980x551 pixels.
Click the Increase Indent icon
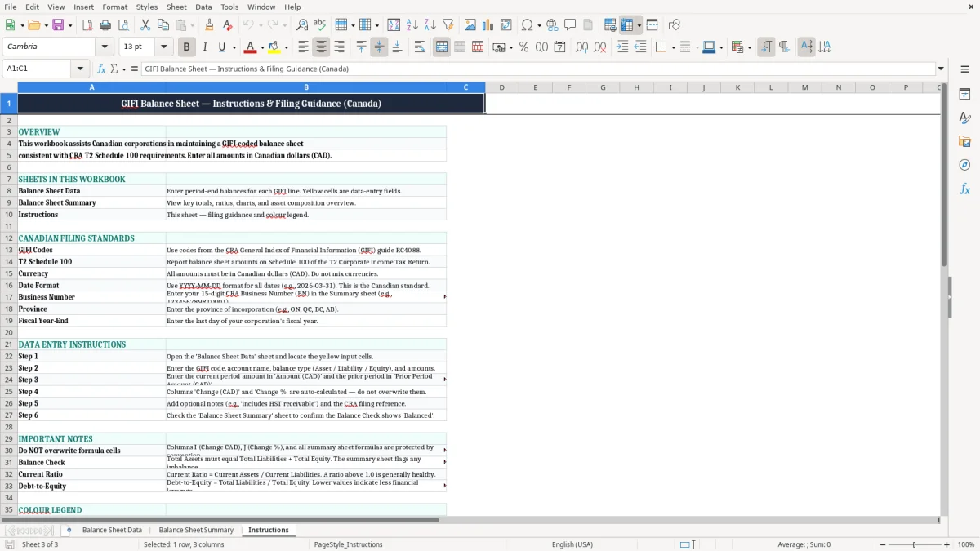pyautogui.click(x=622, y=47)
